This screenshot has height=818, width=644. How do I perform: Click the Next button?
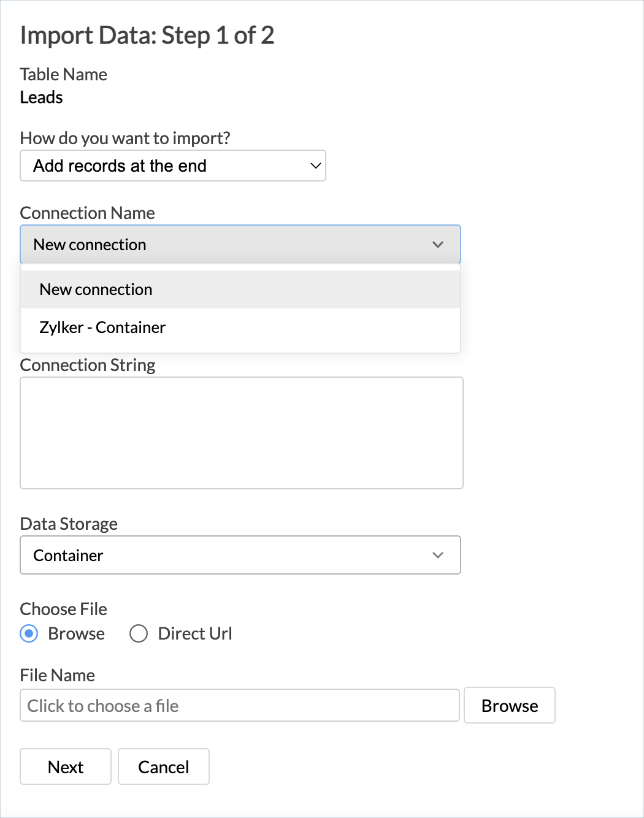click(65, 766)
